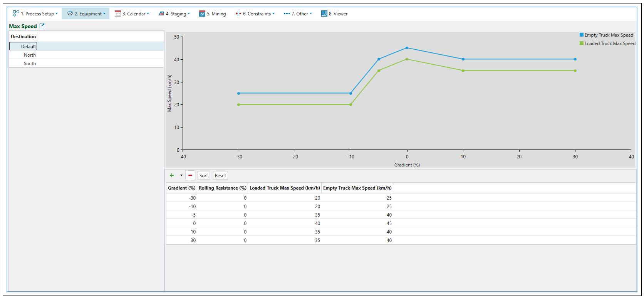Image resolution: width=644 pixels, height=299 pixels.
Task: Click the green plus add row icon
Action: 172,175
